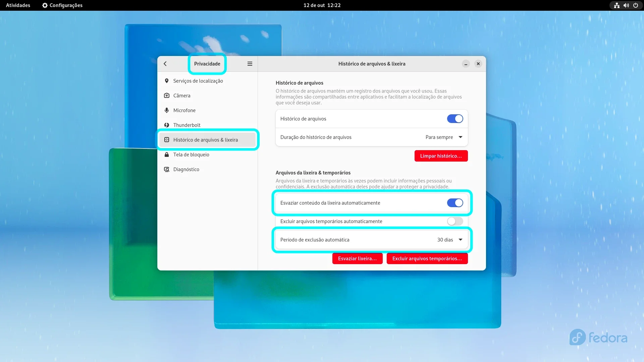Open the 30 dias exclusion period dropdown
Image resolution: width=644 pixels, height=362 pixels.
point(450,240)
